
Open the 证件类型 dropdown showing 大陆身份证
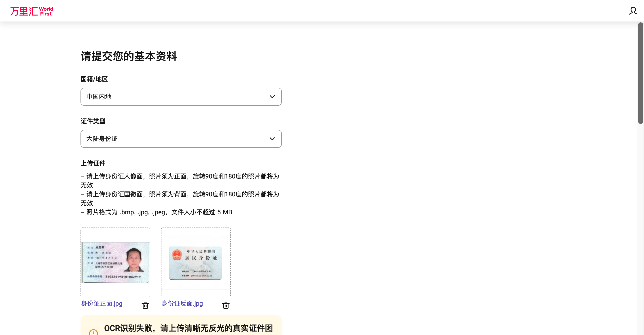click(x=181, y=139)
